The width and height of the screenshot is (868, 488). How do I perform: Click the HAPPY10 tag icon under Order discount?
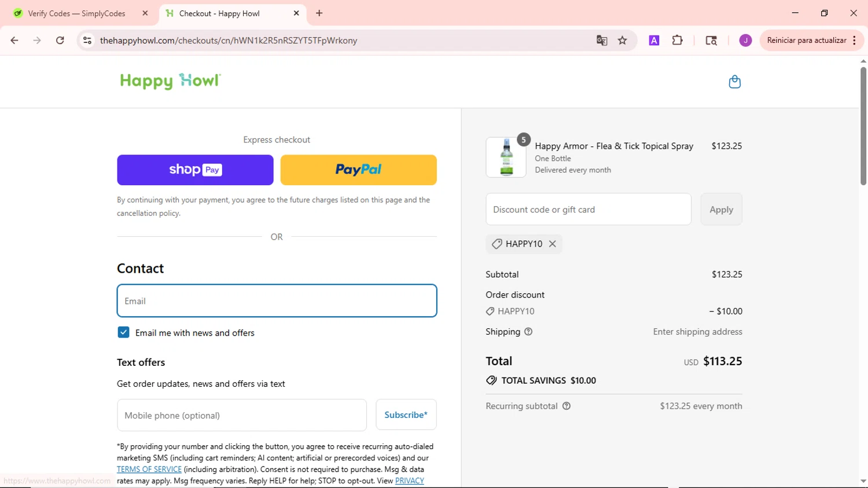coord(490,311)
